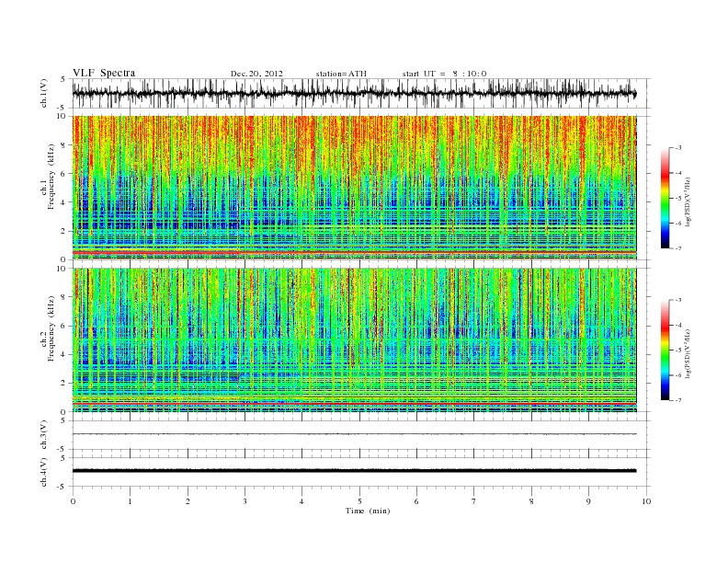
Task: Click the ch.4 thick waveform trace
Action: (x=354, y=471)
